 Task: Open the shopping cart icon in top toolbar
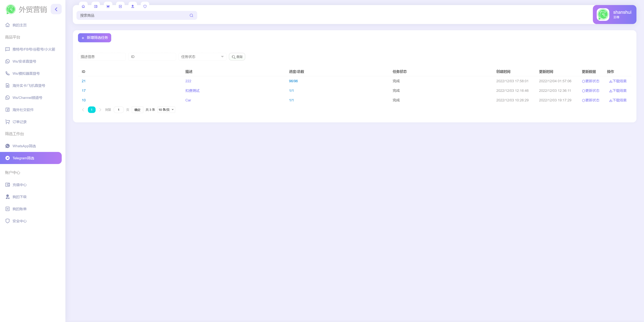coord(108,6)
